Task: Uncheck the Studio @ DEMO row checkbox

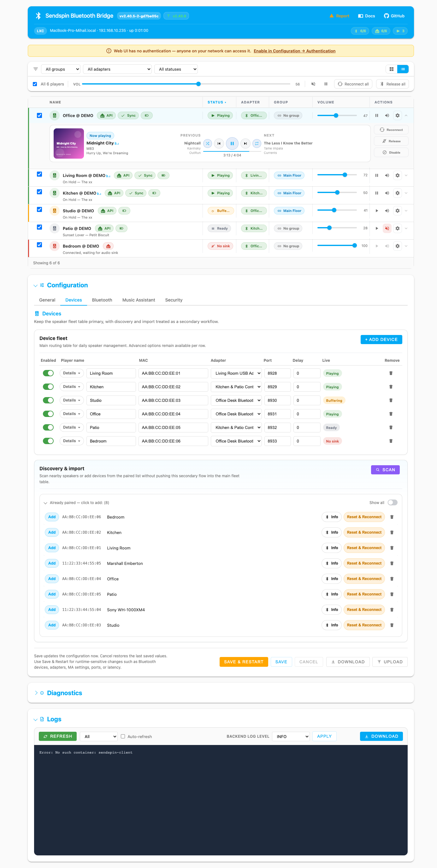Action: click(x=39, y=209)
